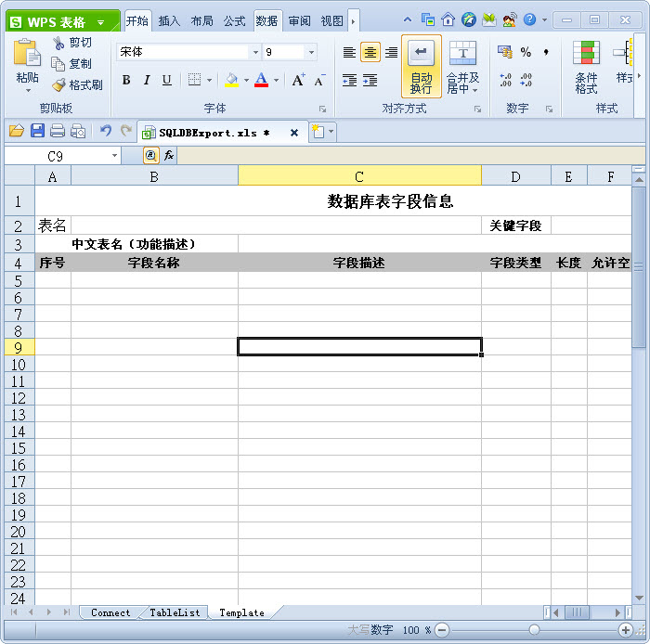650x644 pixels.
Task: Click the increase font size icon
Action: pyautogui.click(x=298, y=81)
